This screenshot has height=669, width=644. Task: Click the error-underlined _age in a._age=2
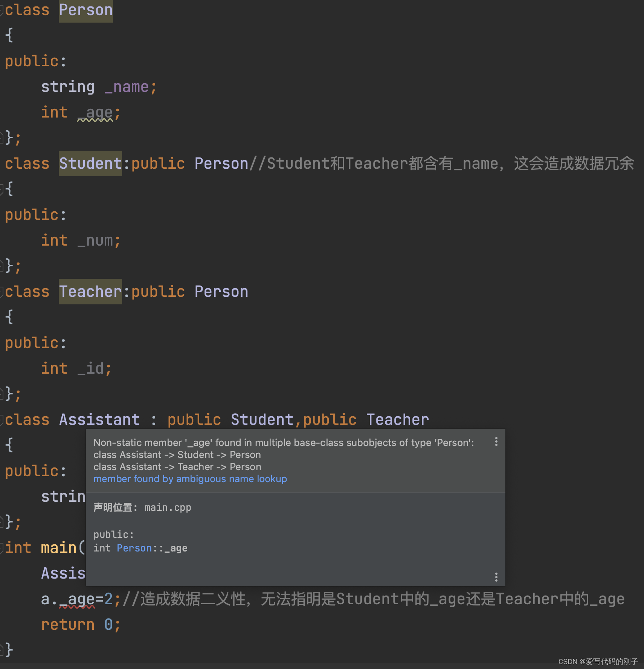tap(77, 599)
